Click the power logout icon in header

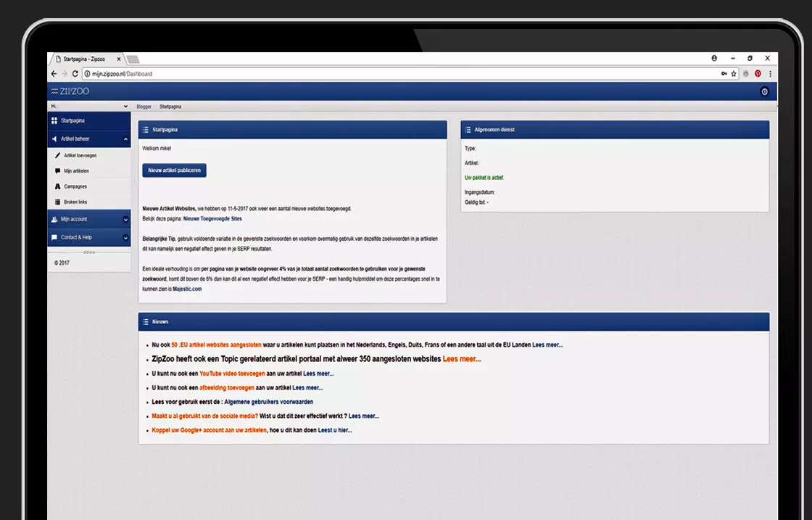[763, 91]
